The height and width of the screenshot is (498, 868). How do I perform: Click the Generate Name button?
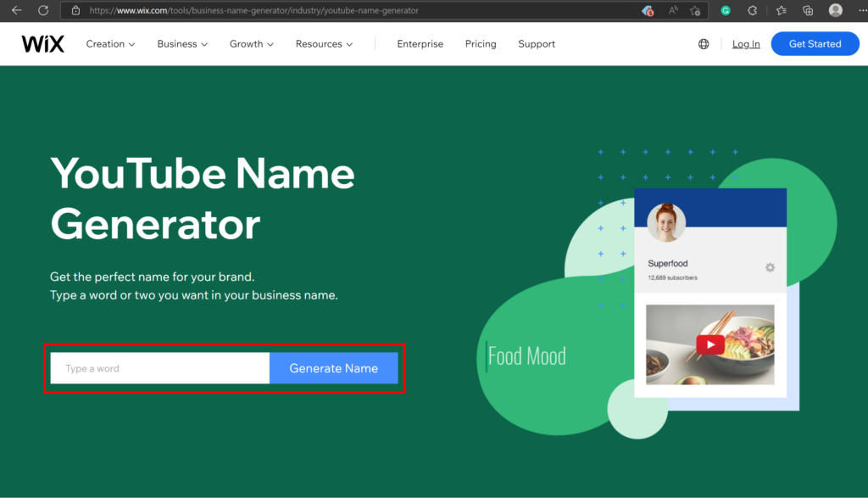(333, 368)
